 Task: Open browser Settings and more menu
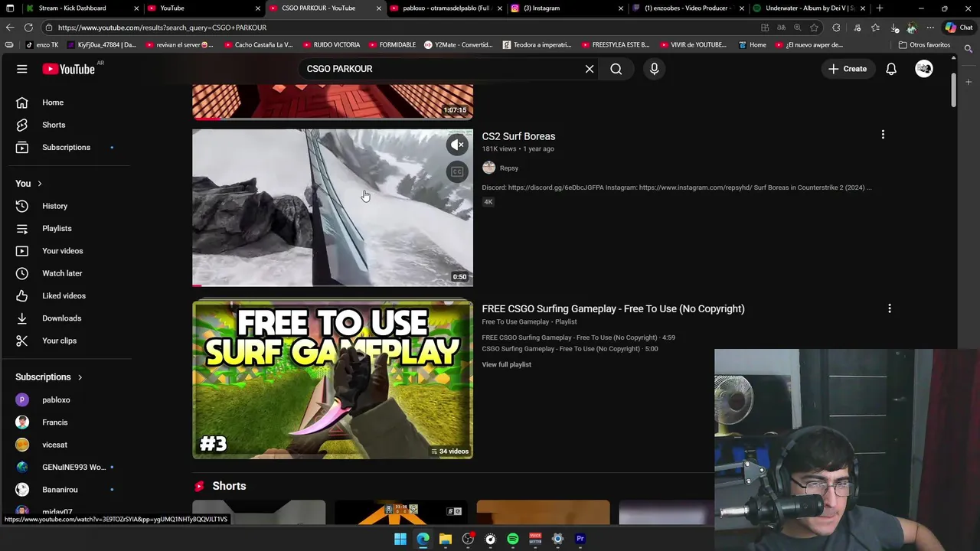[x=930, y=28]
